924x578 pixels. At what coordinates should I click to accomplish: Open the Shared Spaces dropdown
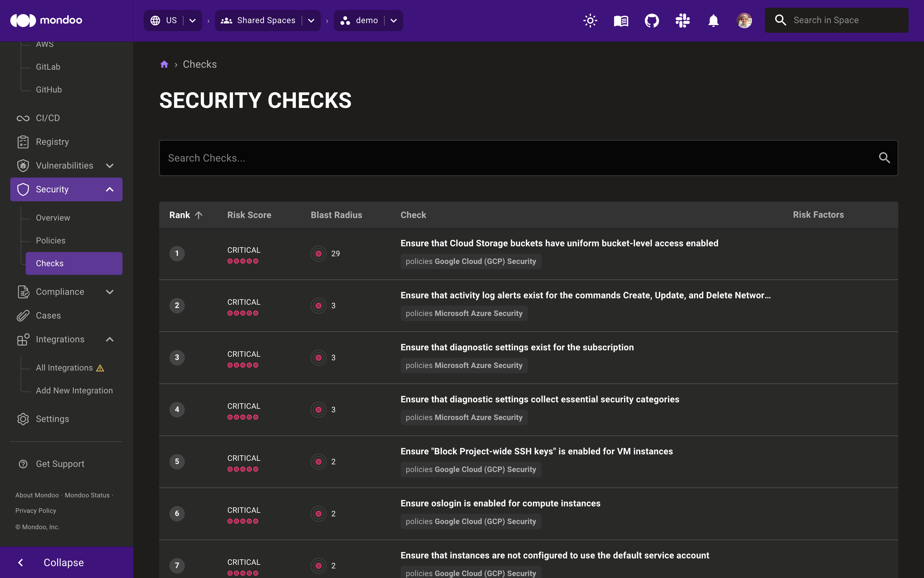click(311, 20)
